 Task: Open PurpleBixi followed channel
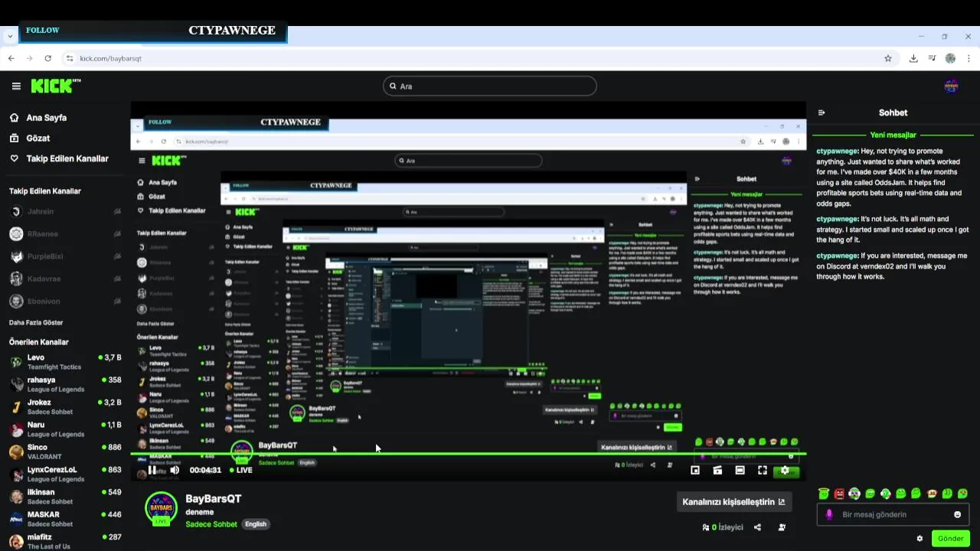point(65,256)
